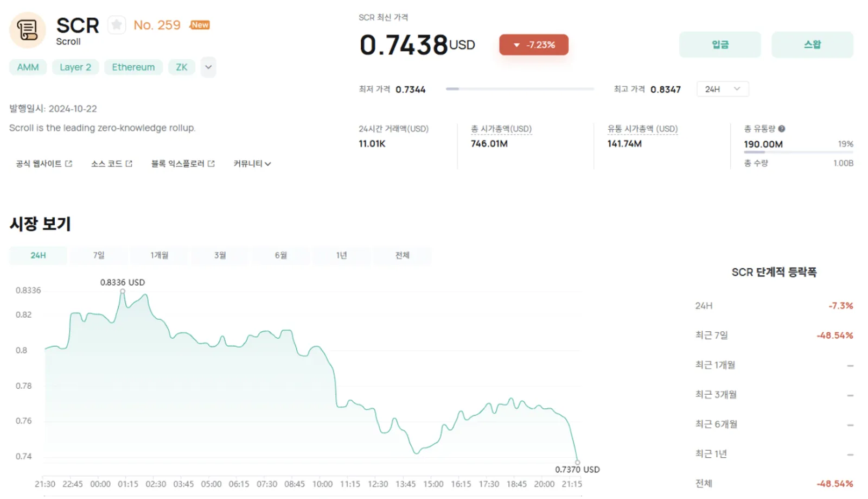Click the 발행일시 2024-10-22 text
Viewport: 868px width, 499px height.
pyautogui.click(x=53, y=109)
